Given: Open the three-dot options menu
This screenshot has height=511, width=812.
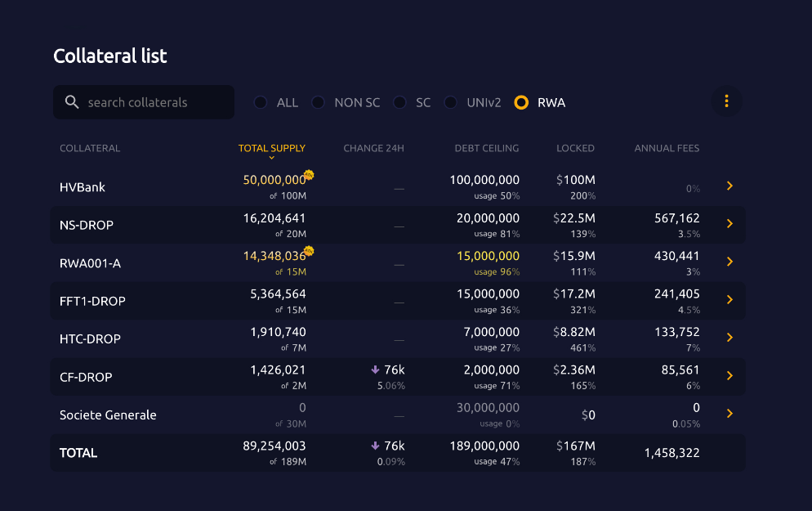Looking at the screenshot, I should (x=726, y=101).
